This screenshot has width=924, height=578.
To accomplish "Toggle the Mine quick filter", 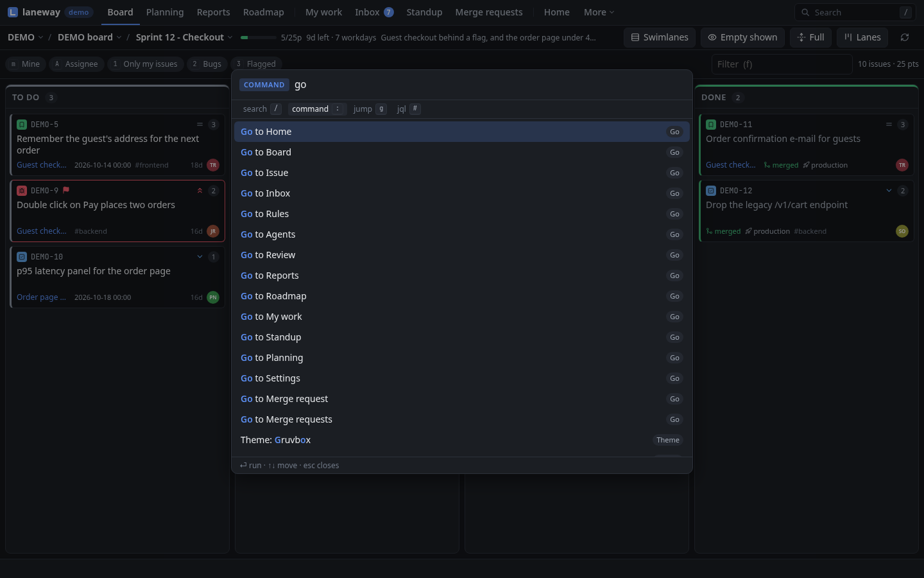I will [x=25, y=64].
